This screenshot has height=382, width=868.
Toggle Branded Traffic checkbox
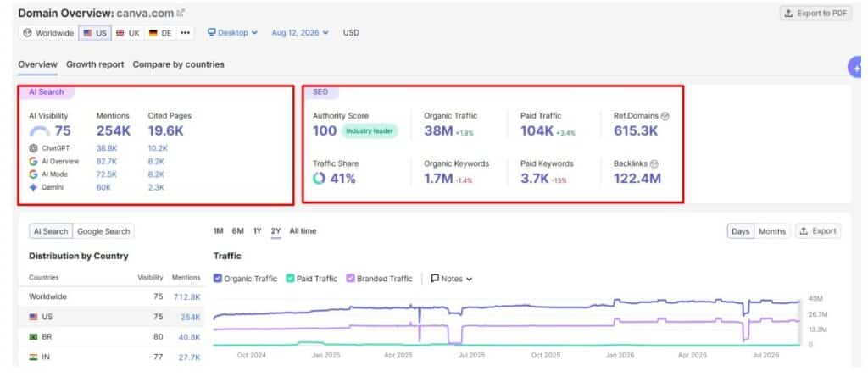tap(350, 278)
